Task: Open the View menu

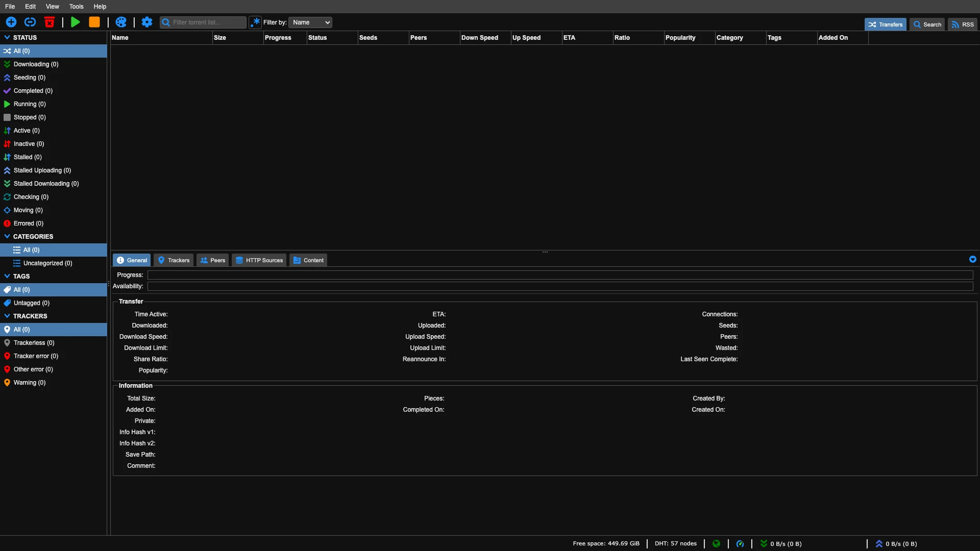Action: pyautogui.click(x=53, y=7)
